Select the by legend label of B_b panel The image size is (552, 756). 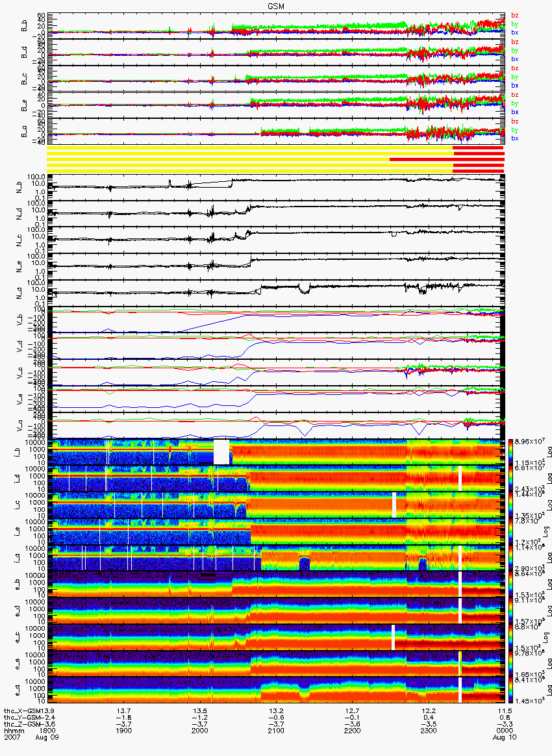click(515, 23)
